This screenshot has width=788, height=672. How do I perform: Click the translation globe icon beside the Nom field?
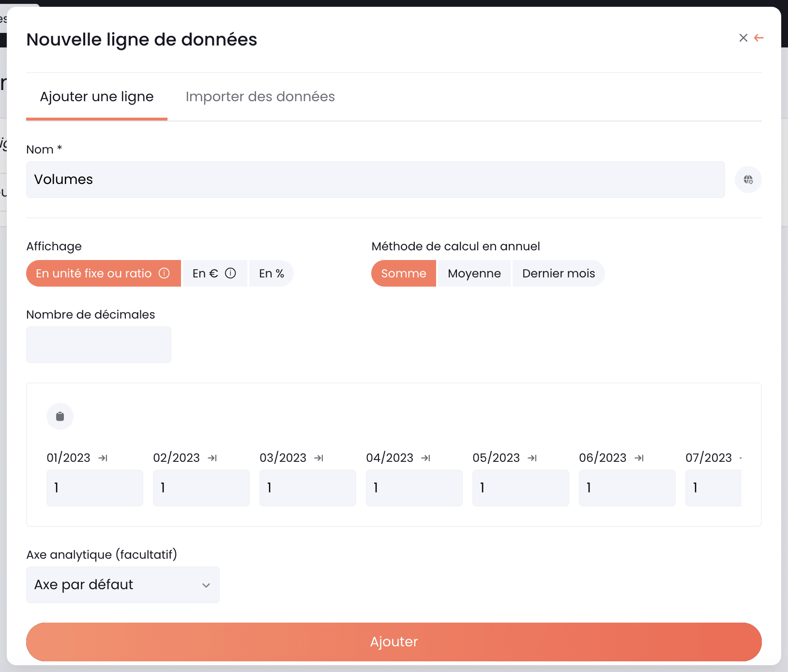pyautogui.click(x=748, y=180)
